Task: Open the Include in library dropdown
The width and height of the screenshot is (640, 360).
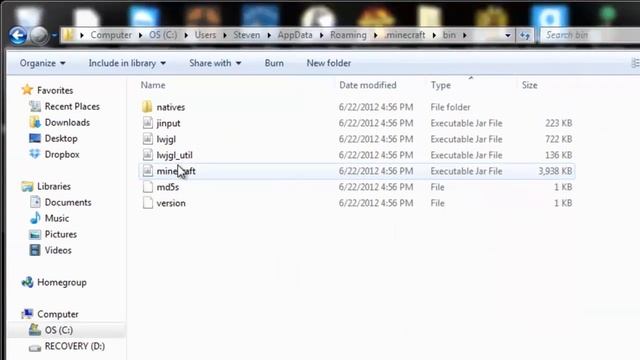Action: point(127,63)
